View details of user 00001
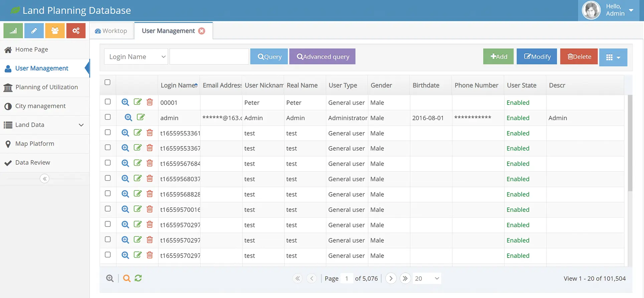This screenshot has width=644, height=298. click(x=125, y=102)
